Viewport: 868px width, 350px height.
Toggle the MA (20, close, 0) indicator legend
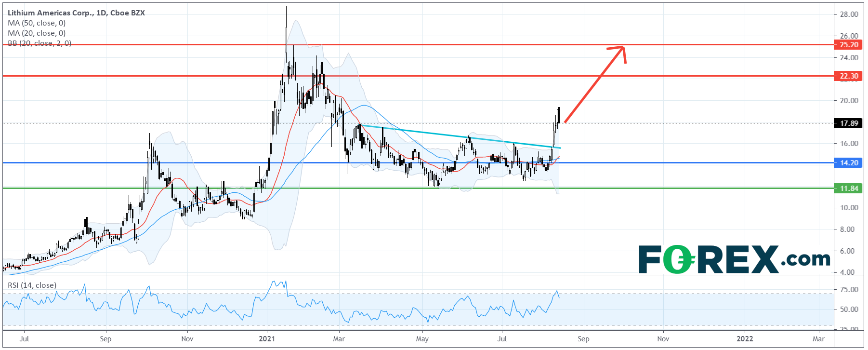pos(37,33)
